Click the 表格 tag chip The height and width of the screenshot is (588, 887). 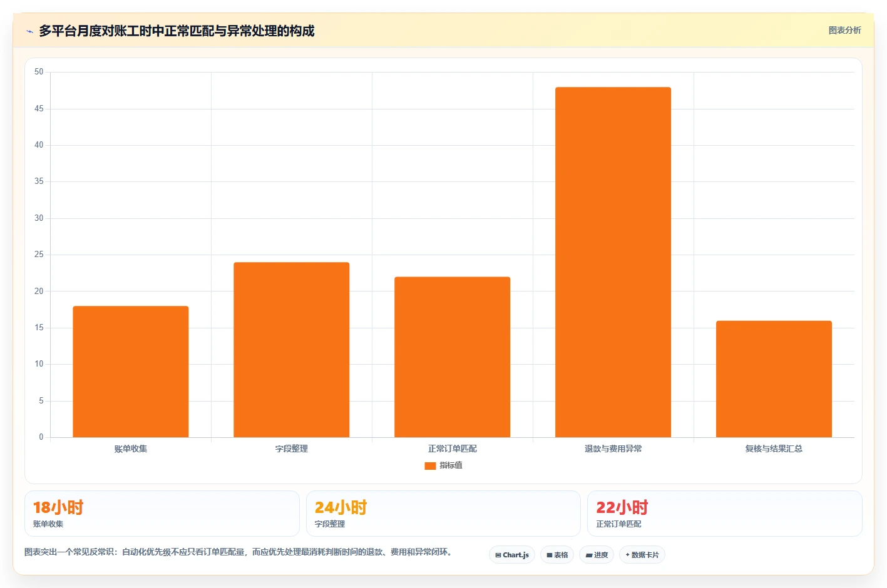[557, 555]
